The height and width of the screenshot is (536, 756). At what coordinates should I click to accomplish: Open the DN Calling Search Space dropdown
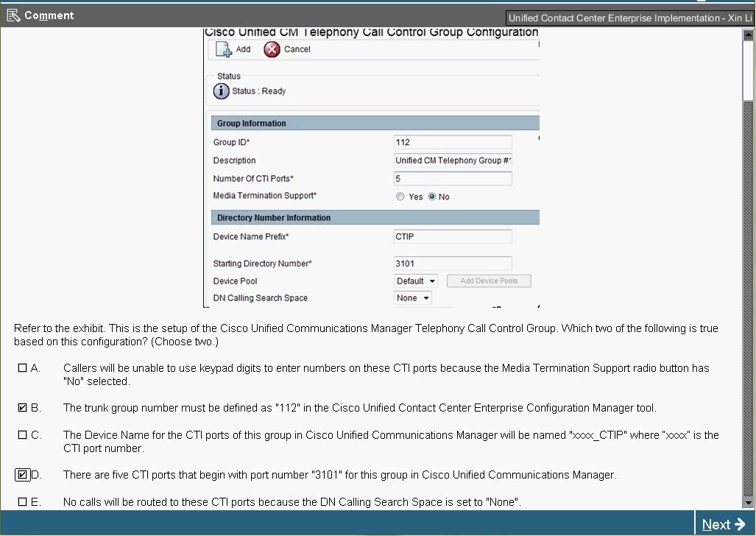(413, 298)
